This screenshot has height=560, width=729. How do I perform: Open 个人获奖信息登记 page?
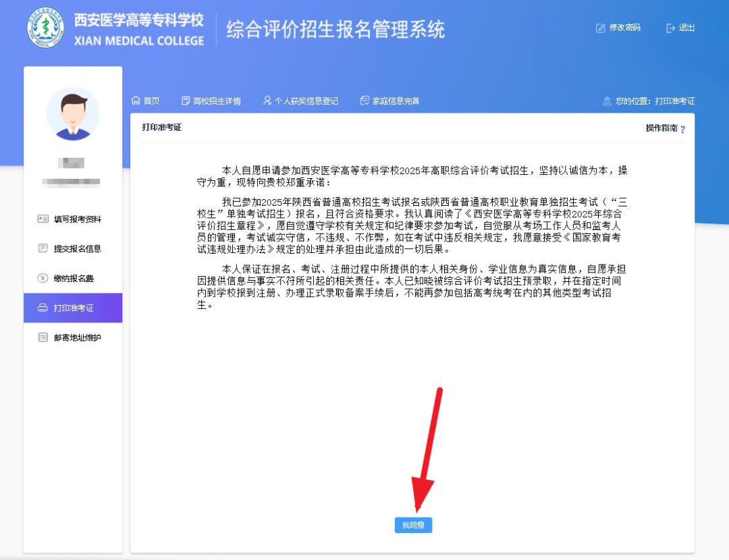[x=306, y=101]
